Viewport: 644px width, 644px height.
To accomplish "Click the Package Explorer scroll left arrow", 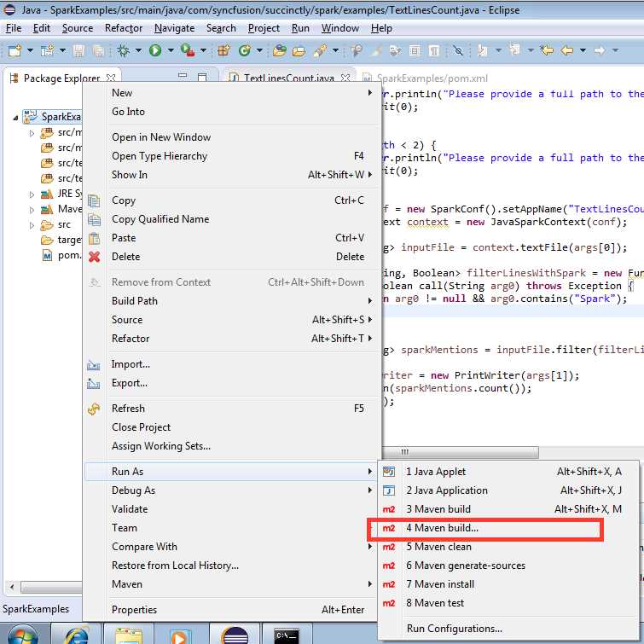I will click(x=12, y=587).
